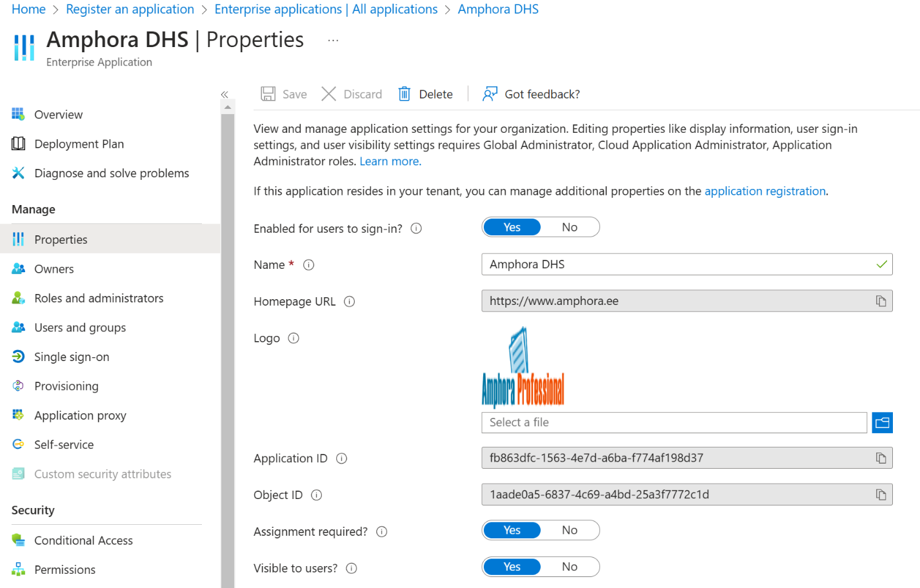Click the Homepage URL field

[x=687, y=301]
